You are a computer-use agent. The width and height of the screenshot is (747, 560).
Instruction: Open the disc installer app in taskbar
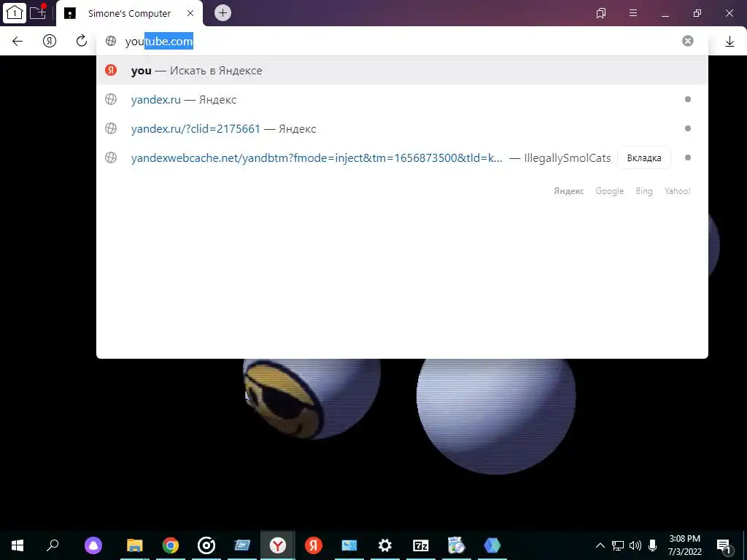pos(457,545)
